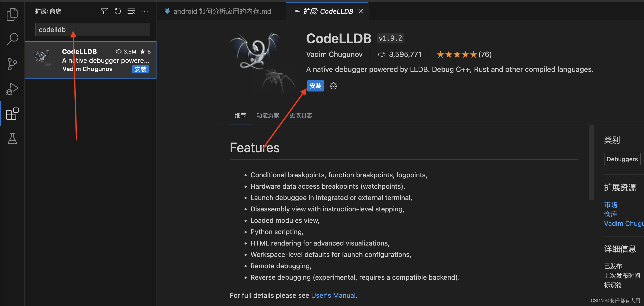This screenshot has height=306, width=644.
Task: Click the 类别 section heading
Action: [x=612, y=140]
